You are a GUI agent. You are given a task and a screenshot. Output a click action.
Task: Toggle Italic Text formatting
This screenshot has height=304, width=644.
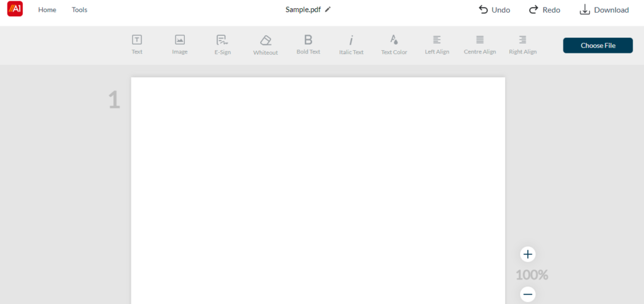(x=351, y=41)
